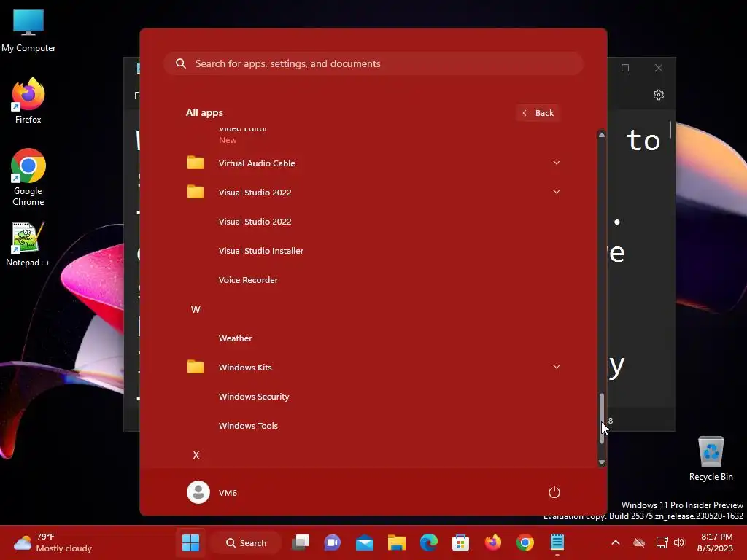Launch Firefox from the desktop shortcut

pyautogui.click(x=28, y=101)
